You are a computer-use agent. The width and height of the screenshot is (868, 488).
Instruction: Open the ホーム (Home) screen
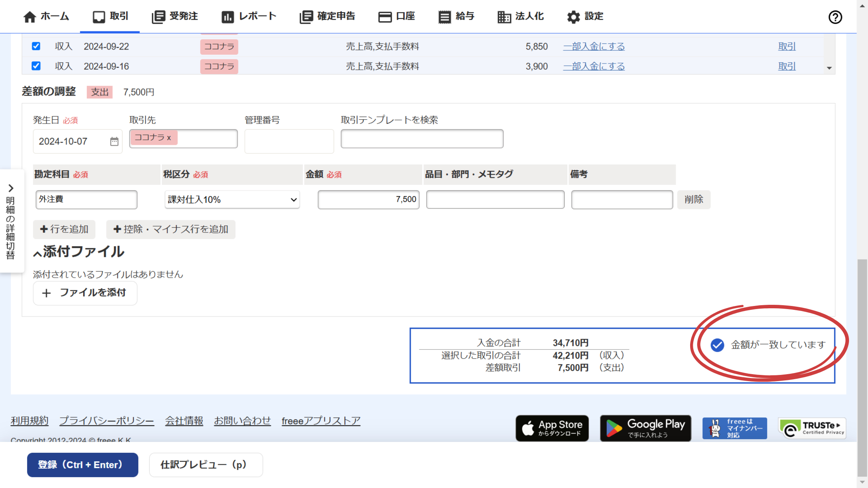pos(46,16)
